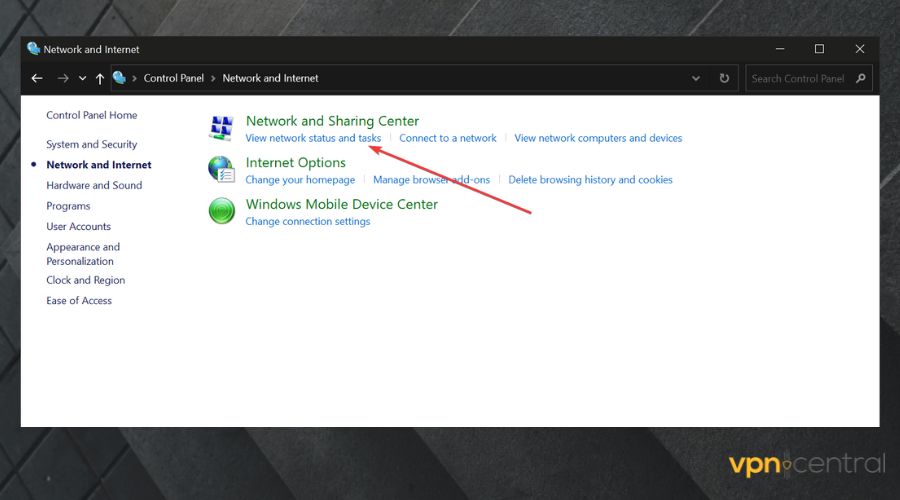Viewport: 900px width, 500px height.
Task: Click the address bar Control Panel icon
Action: [x=120, y=78]
